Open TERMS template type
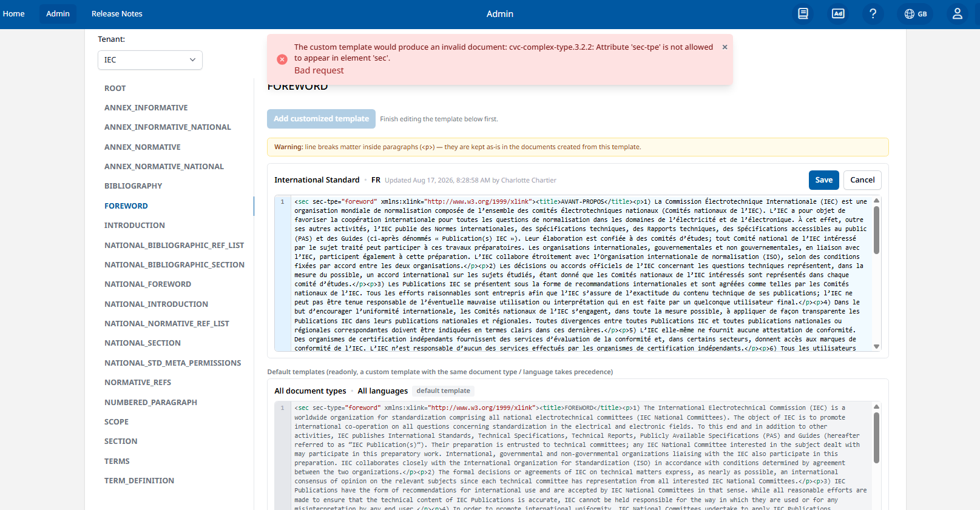980x510 pixels. [117, 461]
